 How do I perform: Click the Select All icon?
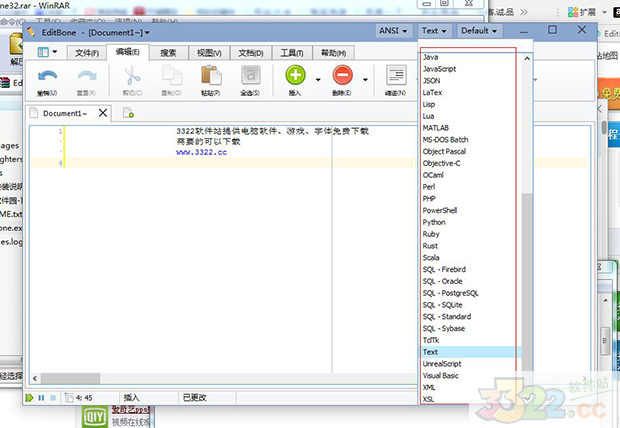(250, 75)
